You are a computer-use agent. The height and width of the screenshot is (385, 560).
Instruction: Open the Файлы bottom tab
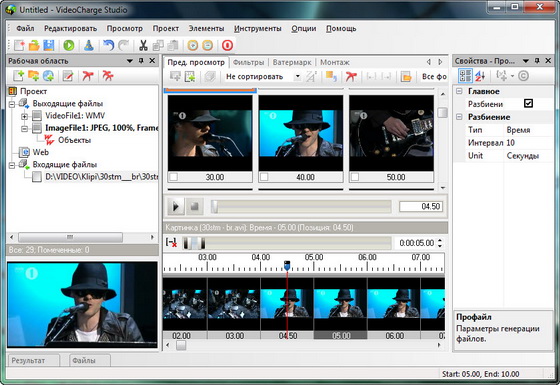pos(89,360)
